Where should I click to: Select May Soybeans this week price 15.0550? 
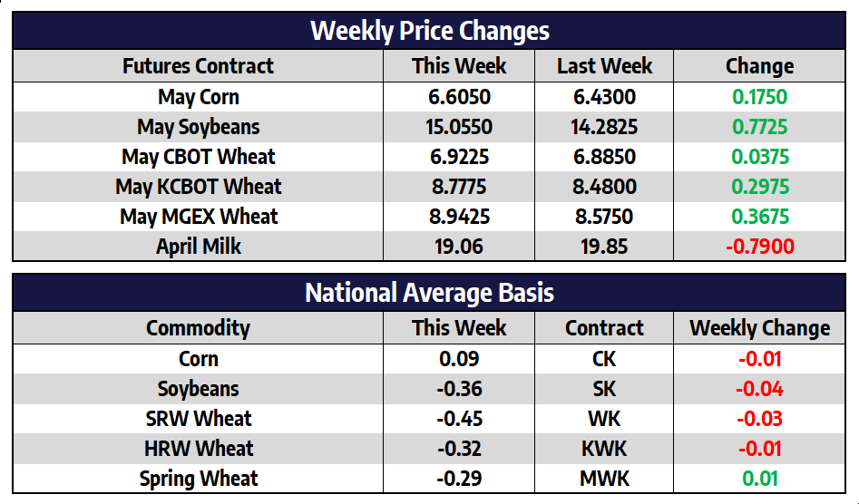[458, 127]
